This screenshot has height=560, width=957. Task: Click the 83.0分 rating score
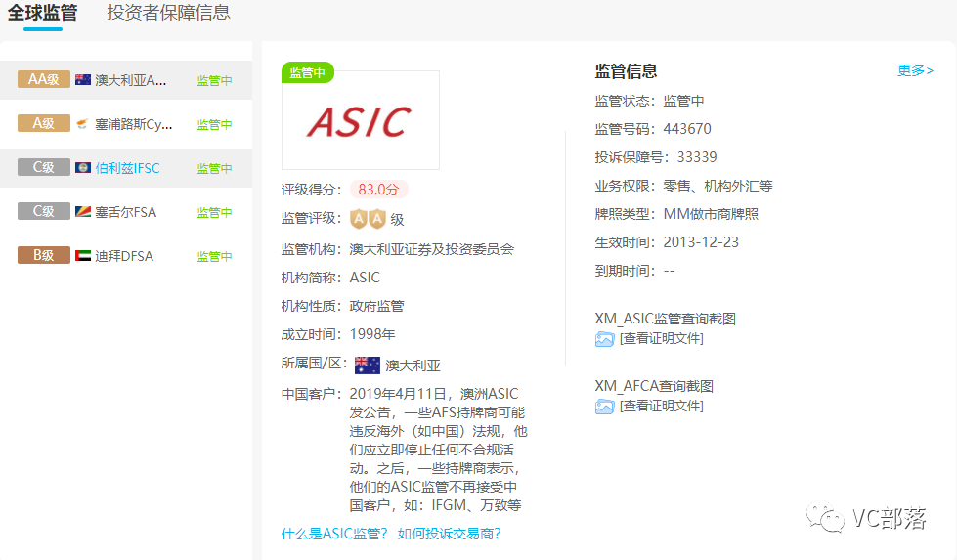pyautogui.click(x=378, y=190)
